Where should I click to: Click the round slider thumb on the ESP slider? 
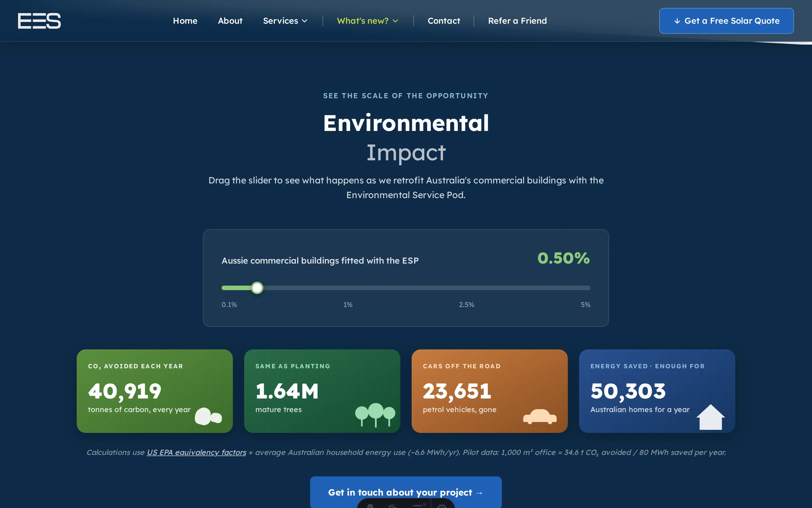point(257,288)
